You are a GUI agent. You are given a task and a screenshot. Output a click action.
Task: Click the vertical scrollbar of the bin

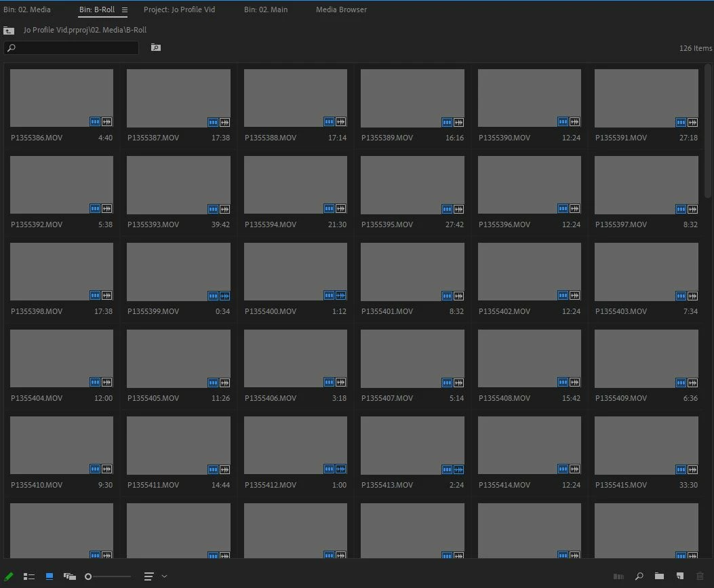coord(708,131)
